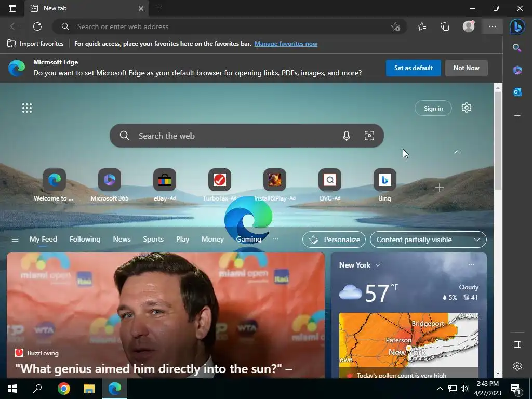Open the vertical tabs actions menu icon
The image size is (532, 399).
tap(12, 8)
